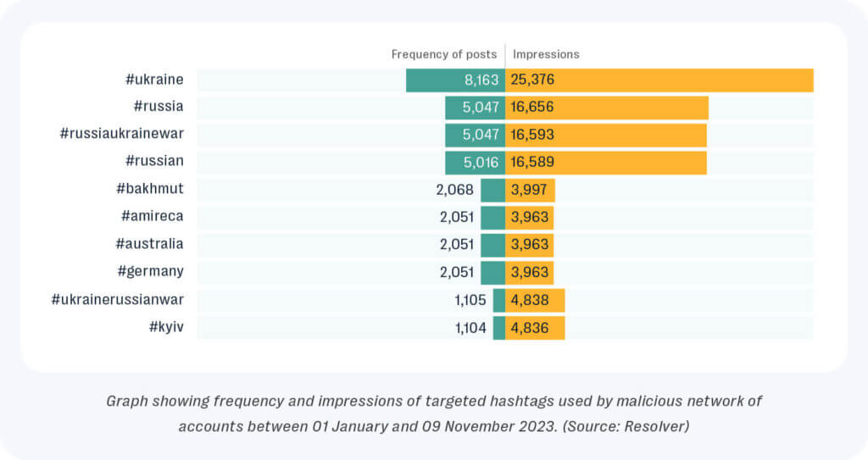Click the "Frequency of posts" column header
This screenshot has width=868, height=460.
tap(444, 54)
